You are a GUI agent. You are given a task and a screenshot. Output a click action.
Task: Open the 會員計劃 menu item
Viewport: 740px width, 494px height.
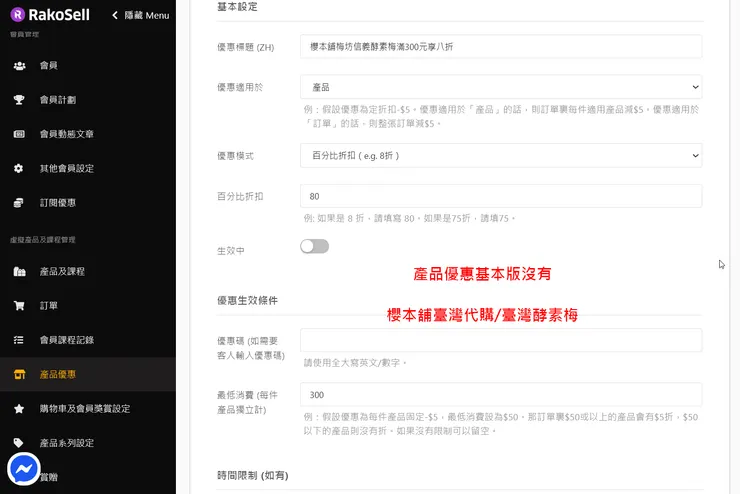pyautogui.click(x=88, y=100)
